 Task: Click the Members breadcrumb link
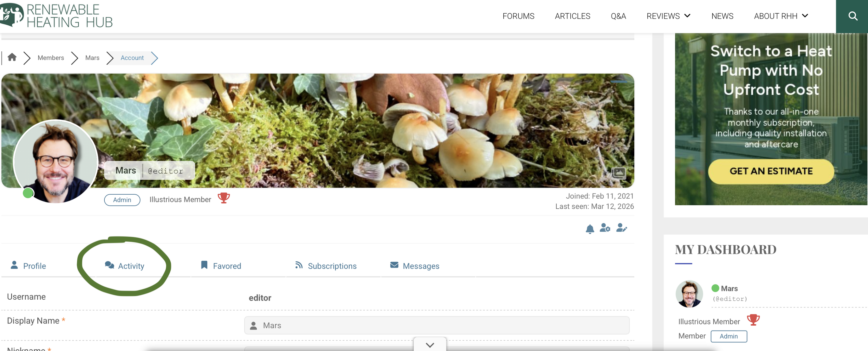pos(51,58)
